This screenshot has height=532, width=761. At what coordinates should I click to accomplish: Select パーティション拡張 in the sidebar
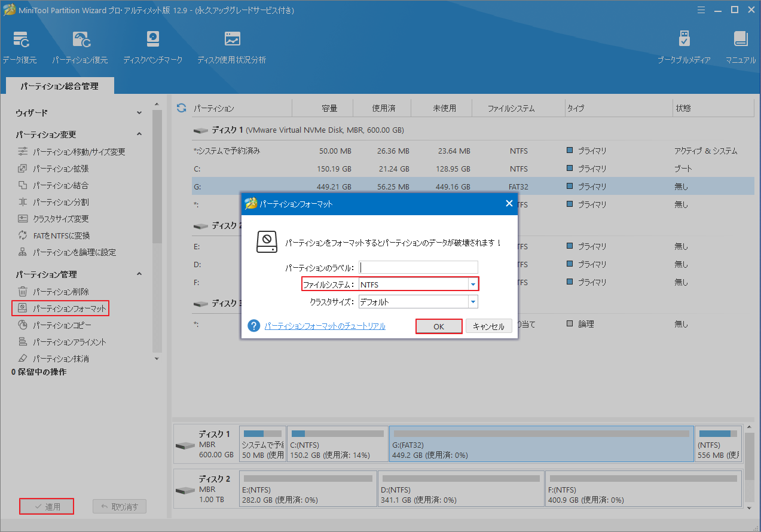(x=54, y=169)
